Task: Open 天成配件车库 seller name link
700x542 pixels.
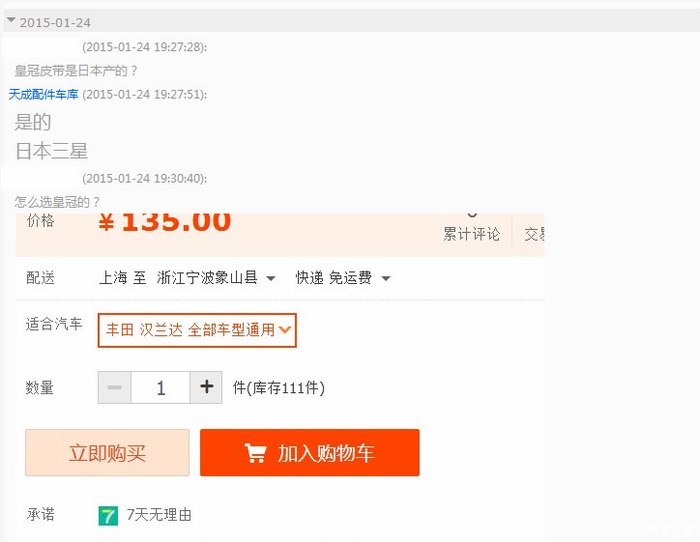Action: coord(43,95)
